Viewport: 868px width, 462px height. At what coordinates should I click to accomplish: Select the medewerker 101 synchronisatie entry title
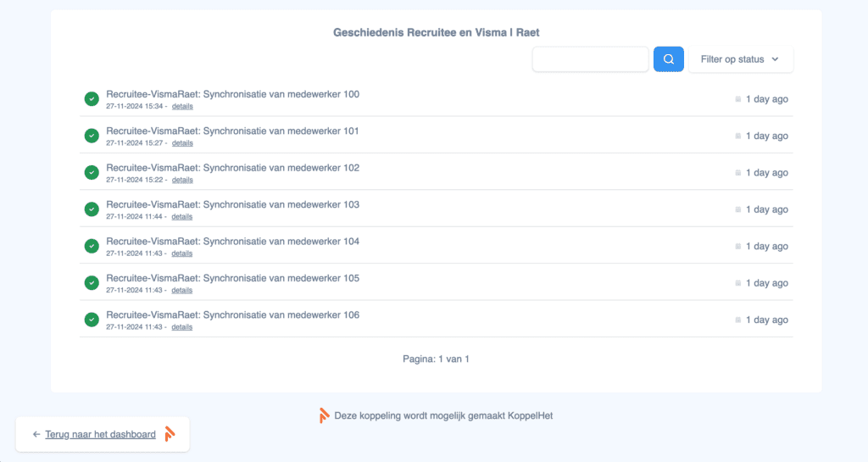click(x=232, y=131)
